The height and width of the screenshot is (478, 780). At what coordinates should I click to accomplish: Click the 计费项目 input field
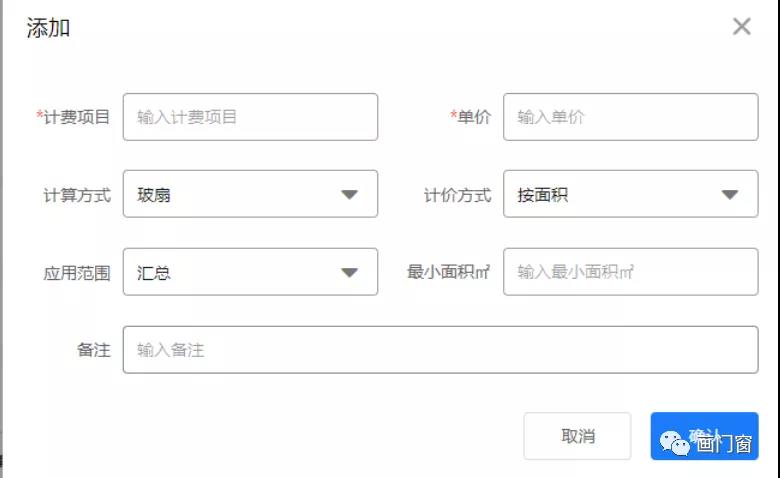tap(250, 117)
